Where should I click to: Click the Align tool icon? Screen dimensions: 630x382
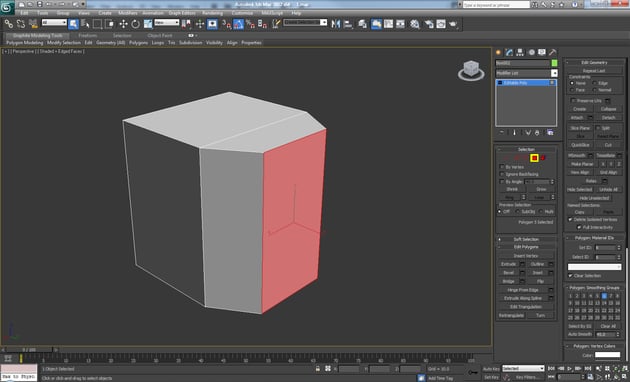[x=348, y=24]
